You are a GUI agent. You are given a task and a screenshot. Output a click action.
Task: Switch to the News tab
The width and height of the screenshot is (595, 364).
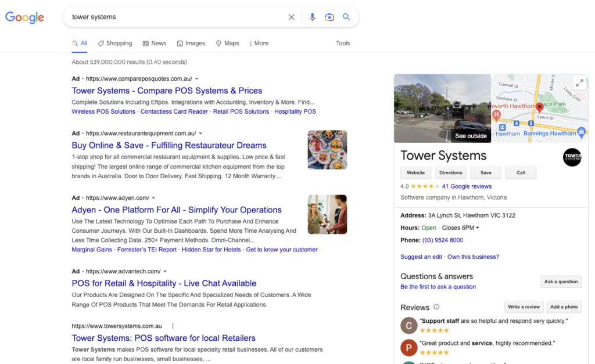pyautogui.click(x=155, y=43)
